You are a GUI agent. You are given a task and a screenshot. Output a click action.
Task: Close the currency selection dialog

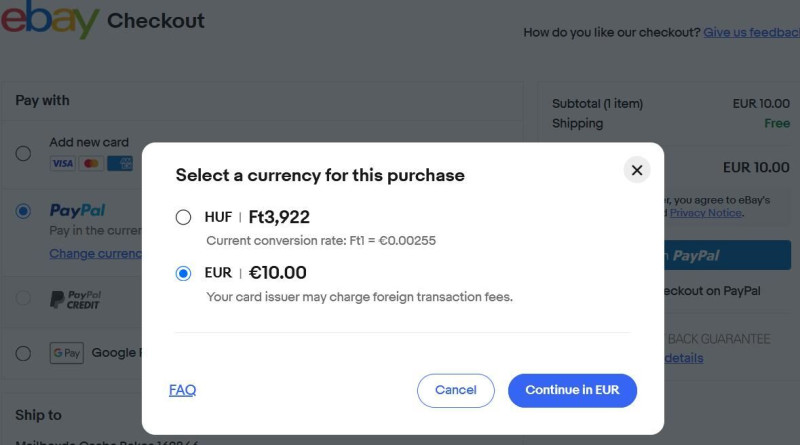pyautogui.click(x=637, y=170)
